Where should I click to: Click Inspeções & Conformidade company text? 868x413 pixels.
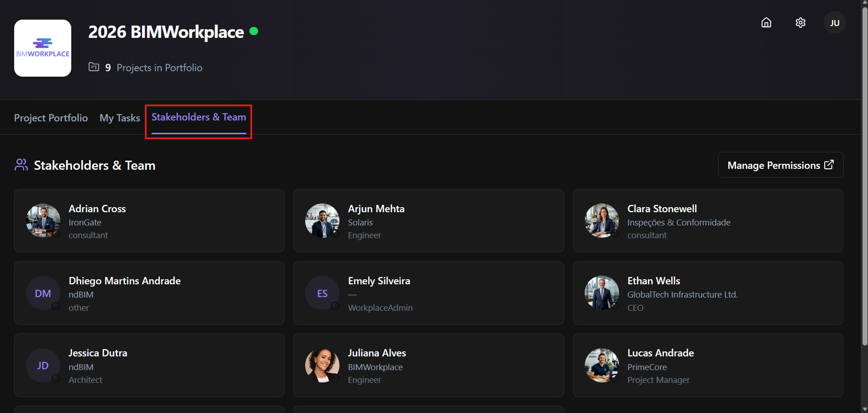(x=679, y=222)
